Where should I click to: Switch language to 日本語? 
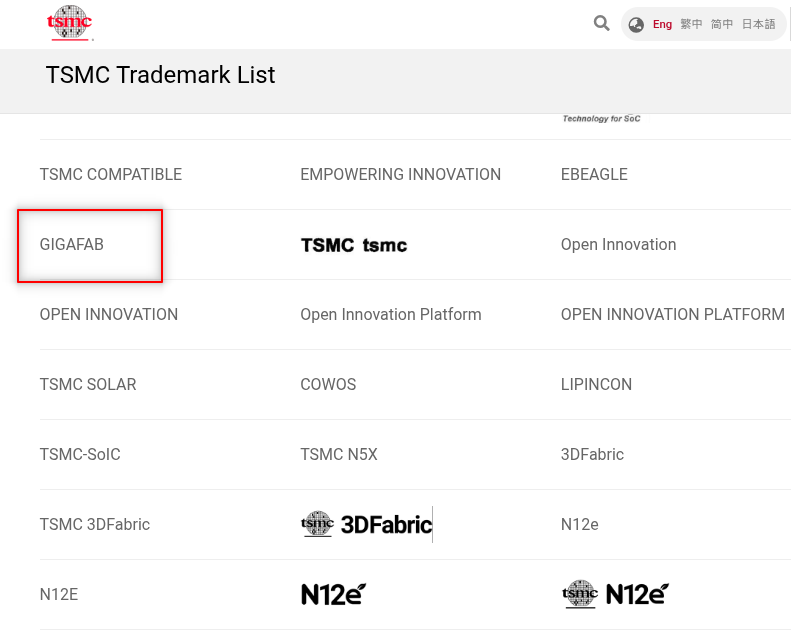coord(758,24)
